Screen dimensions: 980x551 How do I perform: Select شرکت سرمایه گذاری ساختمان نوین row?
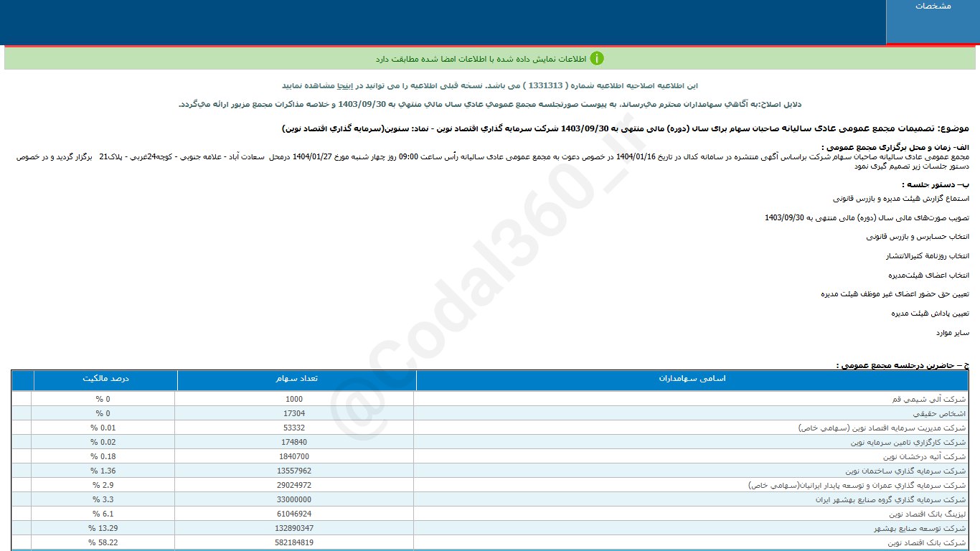905,471
